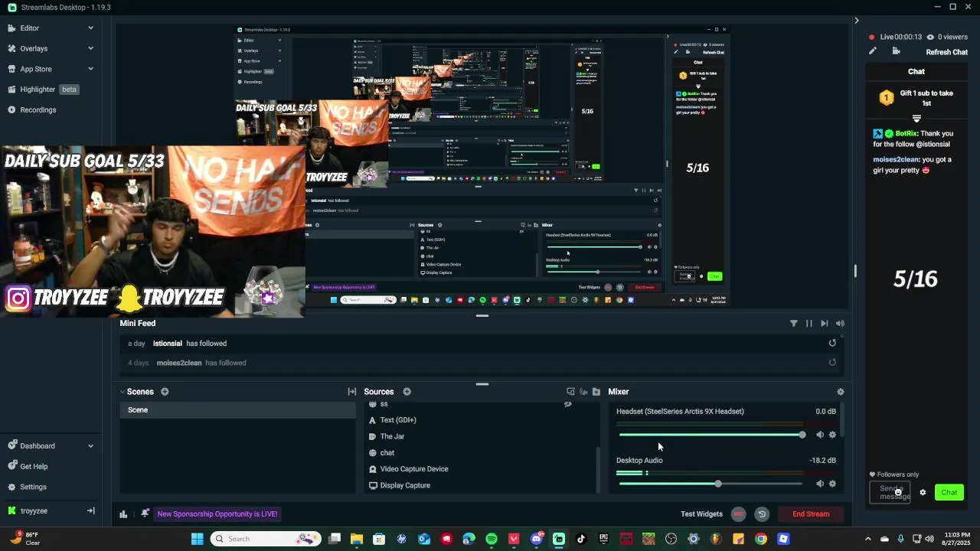The image size is (980, 551).
Task: Open Settings in the sidebar
Action: pos(33,487)
